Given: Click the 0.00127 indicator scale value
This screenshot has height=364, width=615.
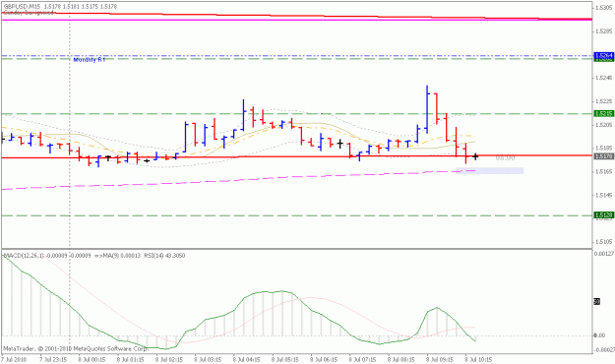Looking at the screenshot, I should click(604, 254).
